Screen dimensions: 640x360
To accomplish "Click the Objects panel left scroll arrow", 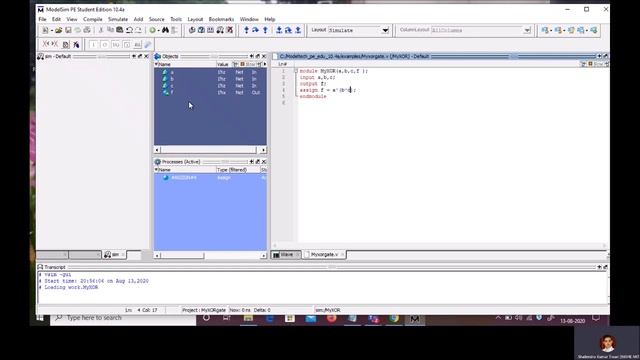I will tap(157, 150).
